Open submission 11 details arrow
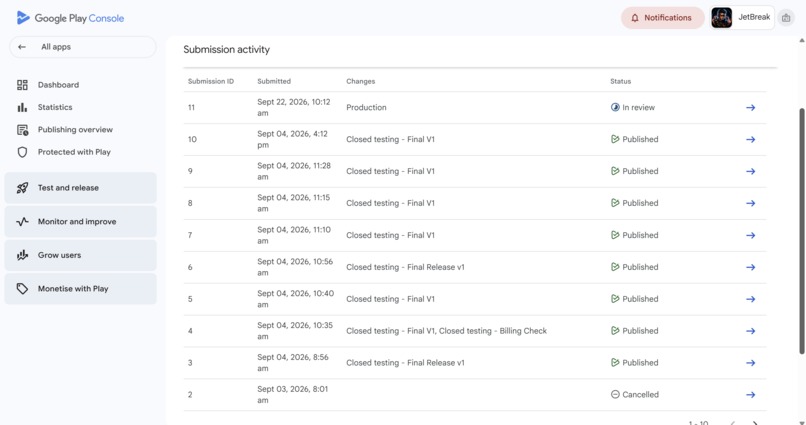 tap(750, 107)
